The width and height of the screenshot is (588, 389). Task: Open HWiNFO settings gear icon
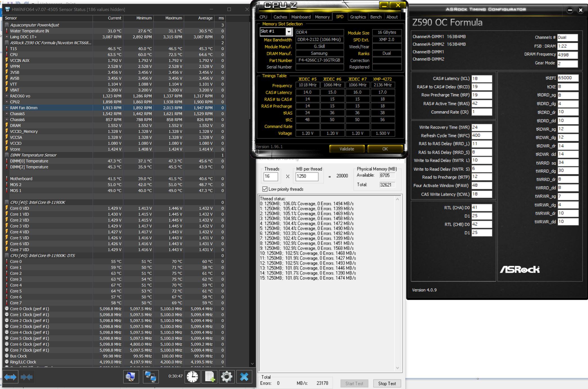(227, 377)
